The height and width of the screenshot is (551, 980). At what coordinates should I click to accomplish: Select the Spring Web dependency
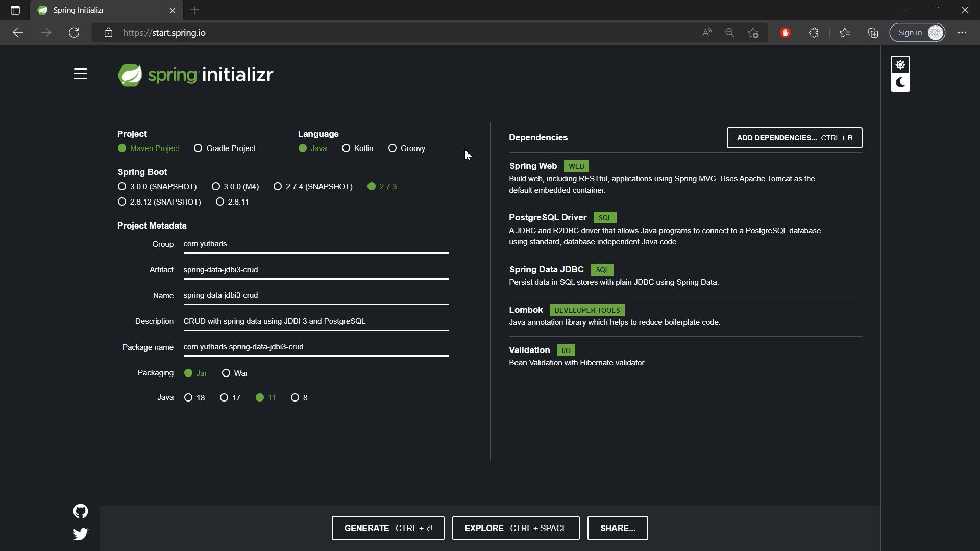[x=685, y=178]
